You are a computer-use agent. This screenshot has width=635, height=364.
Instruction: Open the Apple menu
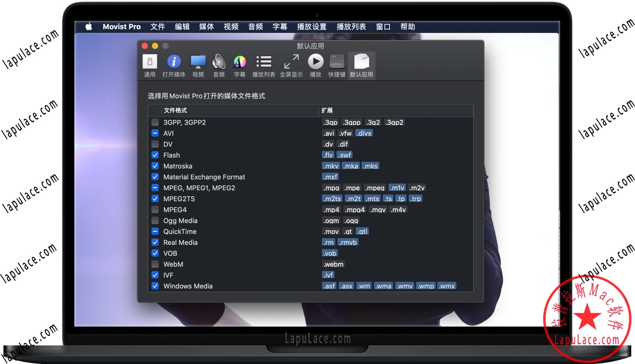click(89, 27)
